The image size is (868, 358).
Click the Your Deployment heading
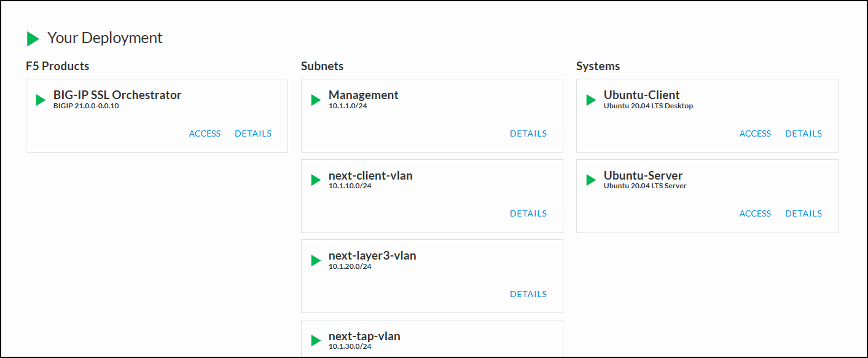tap(105, 38)
